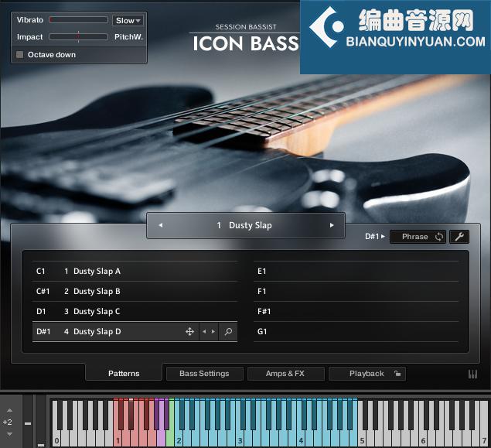Select pattern 3 Dusty Slap C
Screen dimensions: 491x448
135,311
